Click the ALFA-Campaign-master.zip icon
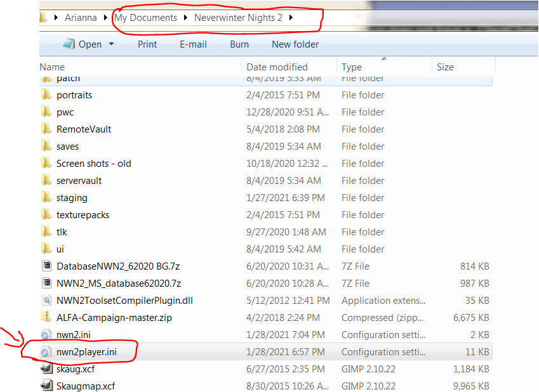539x392 pixels. tap(46, 317)
